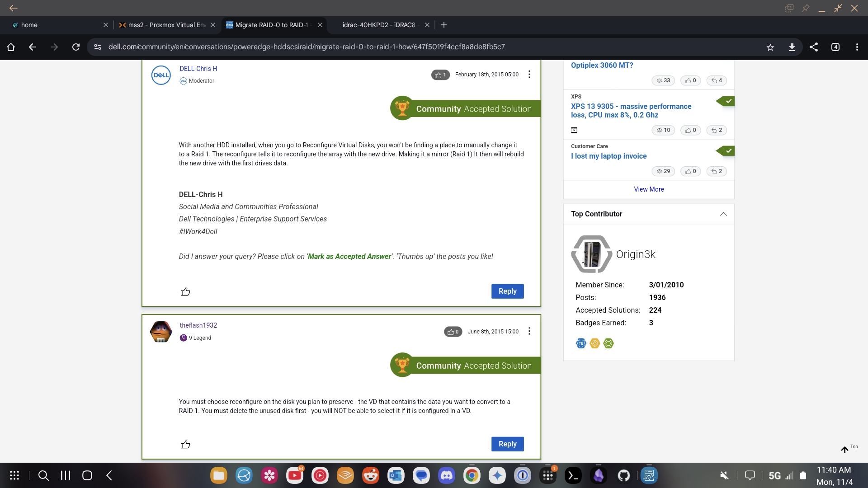
Task: Click the video icon under XPS thread
Action: (x=574, y=130)
